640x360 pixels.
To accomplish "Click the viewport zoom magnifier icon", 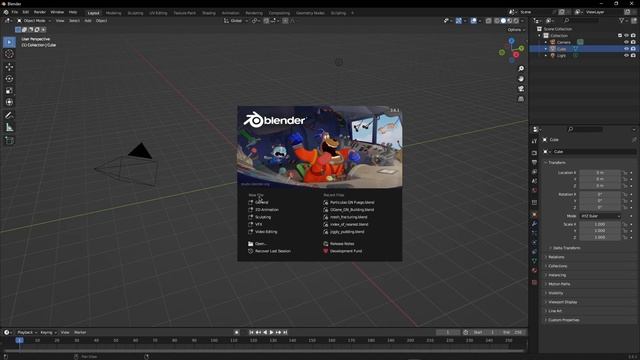I will coord(521,69).
